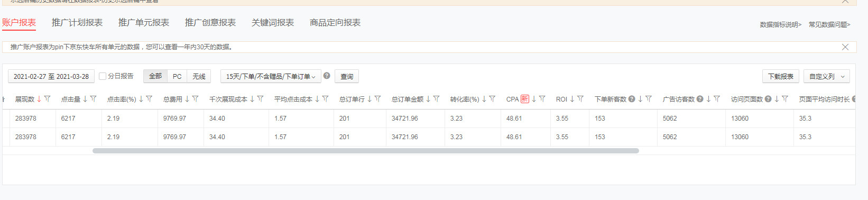The image size is (868, 200).
Task: Sort by 千次展现成本 arrow
Action: pos(252,99)
